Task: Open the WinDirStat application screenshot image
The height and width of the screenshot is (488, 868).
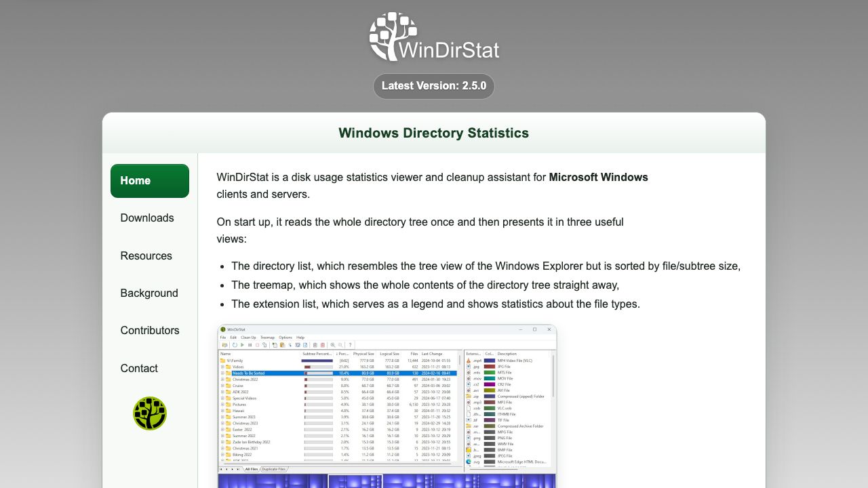Action: [x=387, y=407]
